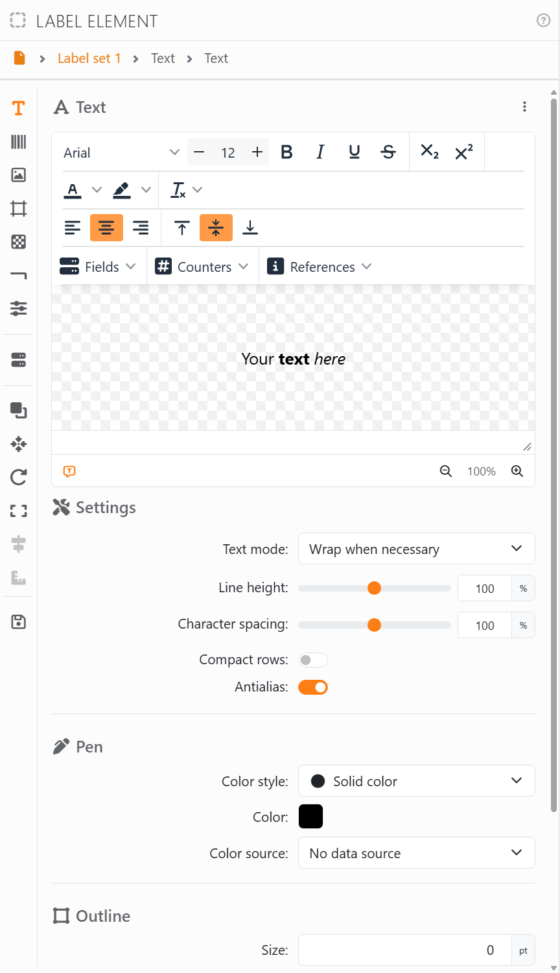
Task: Open the Text section three-dot menu
Action: [x=524, y=107]
